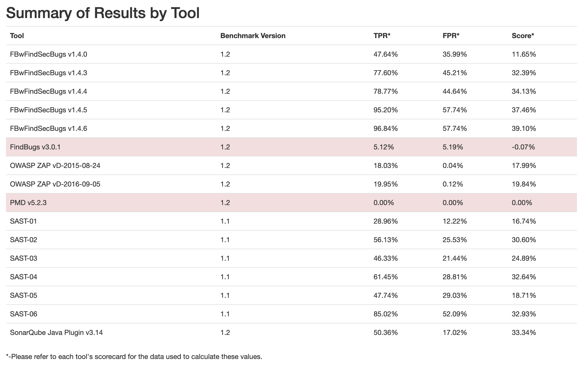Click the highlighted PMD v5.2.3 row
Screen dimensions: 588x367
tap(28, 203)
